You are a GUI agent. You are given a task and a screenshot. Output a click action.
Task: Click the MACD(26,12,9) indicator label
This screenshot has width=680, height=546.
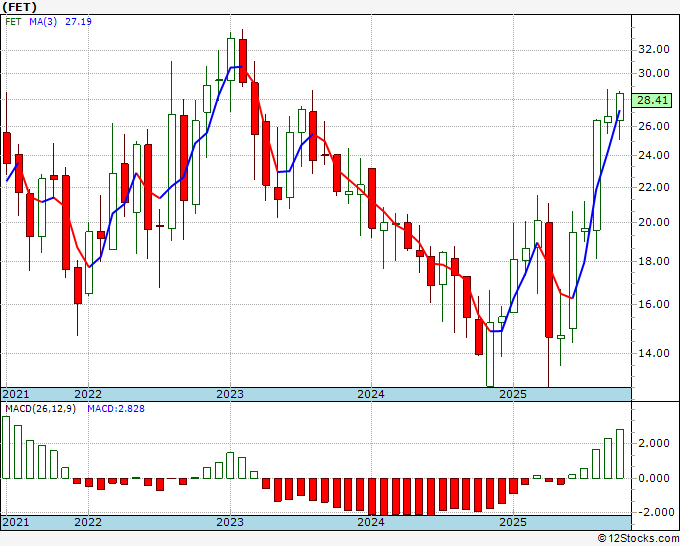pos(40,409)
